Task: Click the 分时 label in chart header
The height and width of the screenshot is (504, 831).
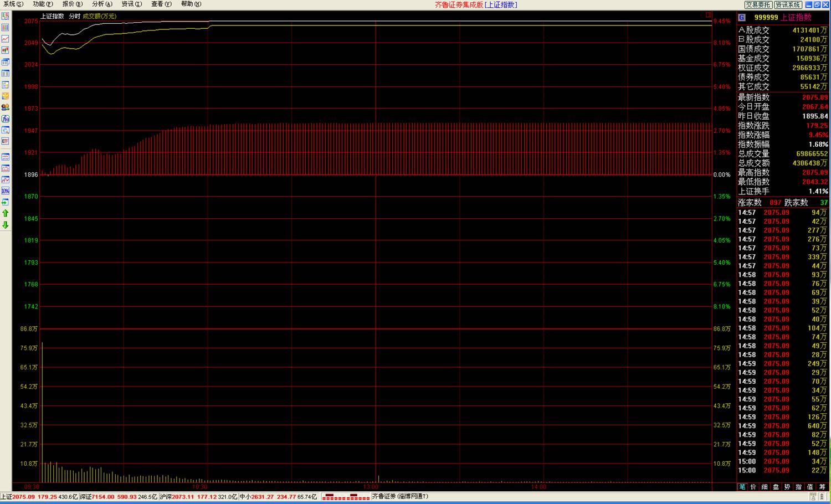Action: pos(75,16)
